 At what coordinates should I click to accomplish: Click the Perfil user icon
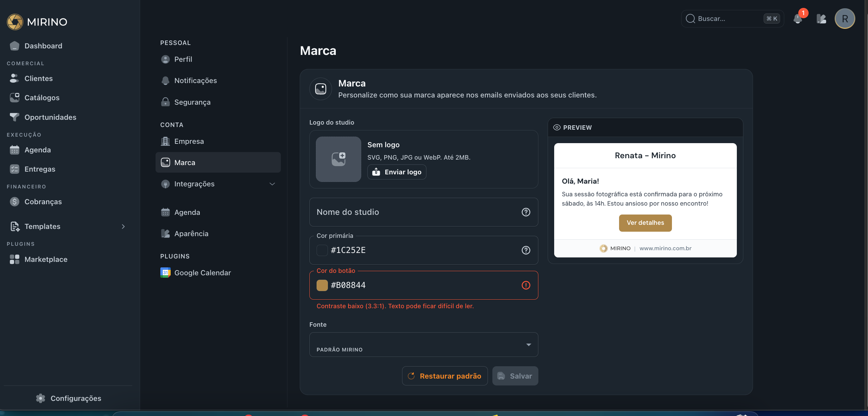(165, 59)
